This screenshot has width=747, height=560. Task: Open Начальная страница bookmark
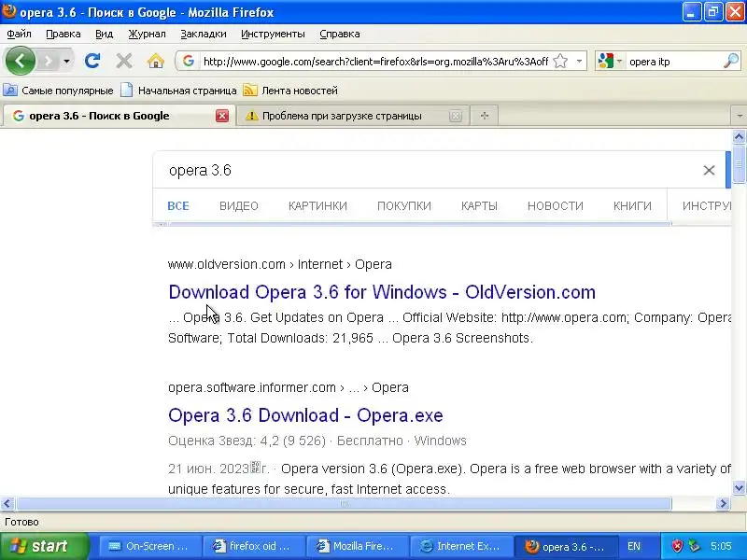pos(178,91)
